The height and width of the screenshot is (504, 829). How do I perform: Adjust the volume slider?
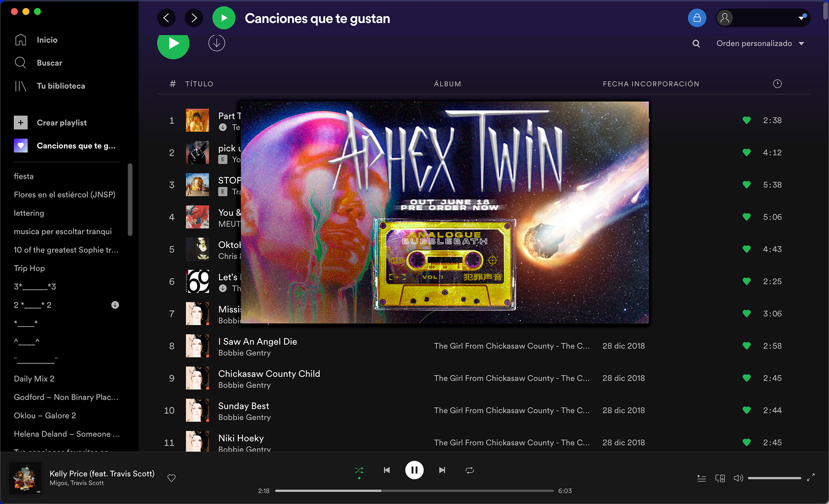point(775,478)
